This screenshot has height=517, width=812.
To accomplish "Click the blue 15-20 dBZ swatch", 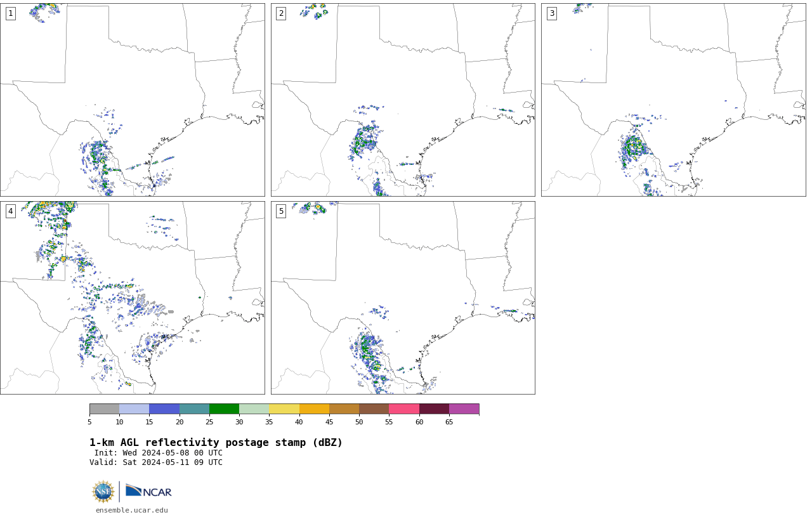I will point(164,409).
